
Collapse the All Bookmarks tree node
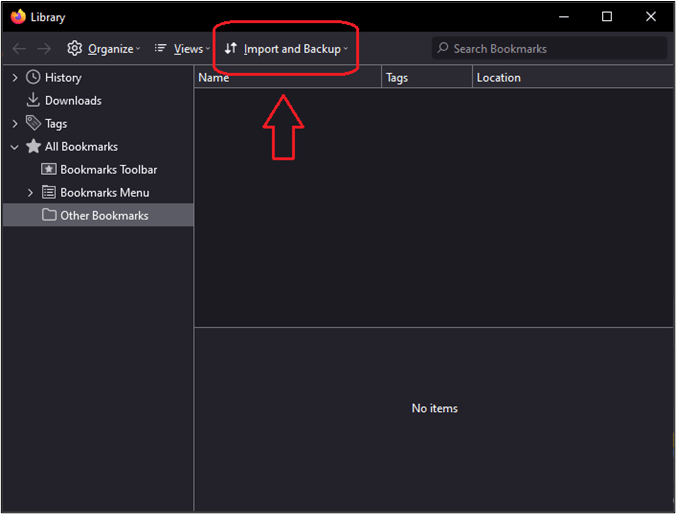[15, 147]
